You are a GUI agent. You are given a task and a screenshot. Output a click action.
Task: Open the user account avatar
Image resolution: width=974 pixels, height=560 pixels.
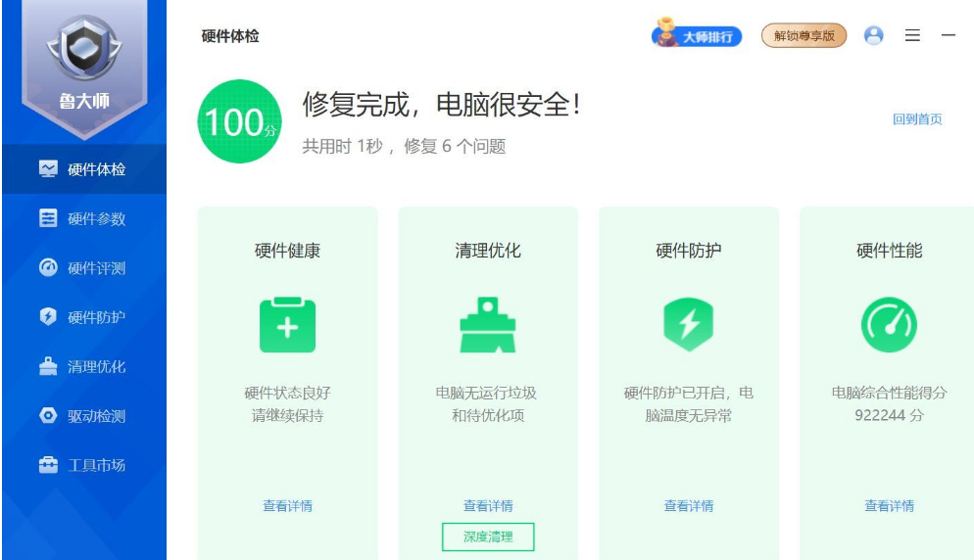(x=873, y=35)
